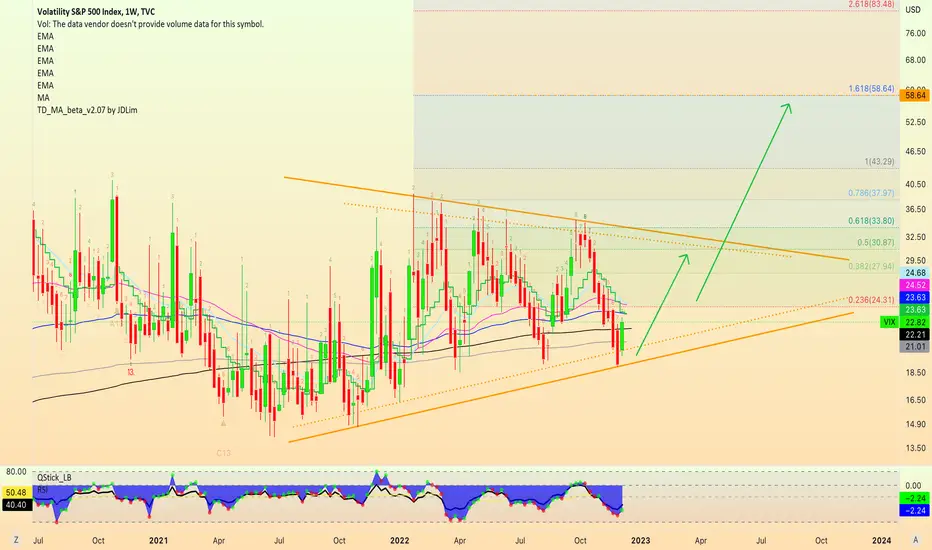Select the RSI indicator label

point(42,489)
